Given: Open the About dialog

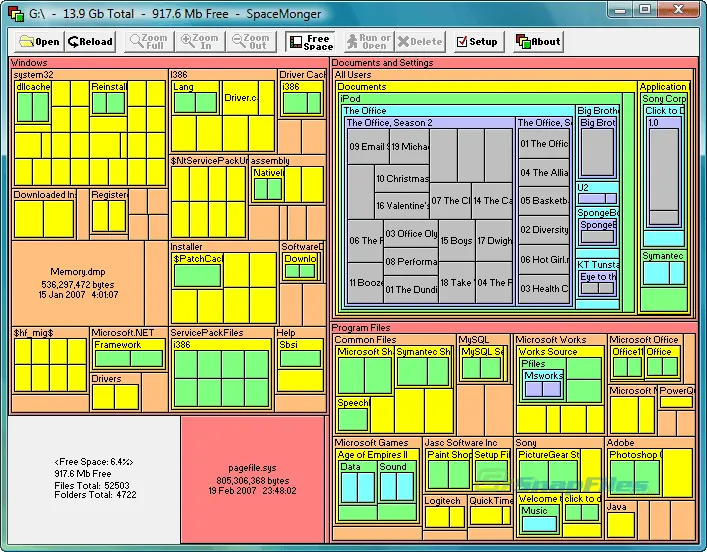Looking at the screenshot, I should pyautogui.click(x=538, y=41).
